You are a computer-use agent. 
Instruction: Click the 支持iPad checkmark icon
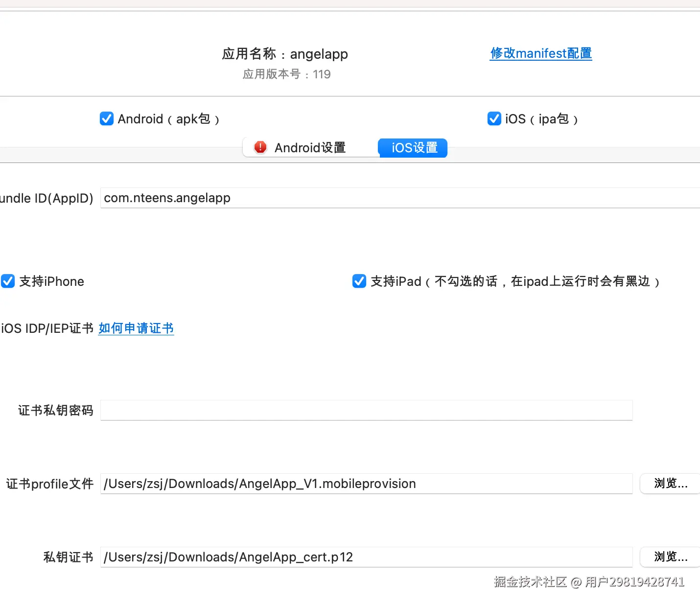coord(359,281)
